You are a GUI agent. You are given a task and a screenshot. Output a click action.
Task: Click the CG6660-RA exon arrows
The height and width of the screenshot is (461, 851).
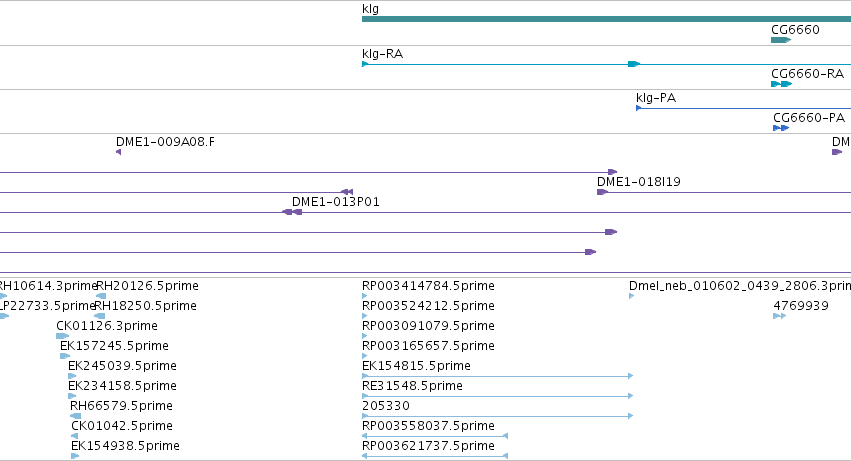[x=782, y=84]
